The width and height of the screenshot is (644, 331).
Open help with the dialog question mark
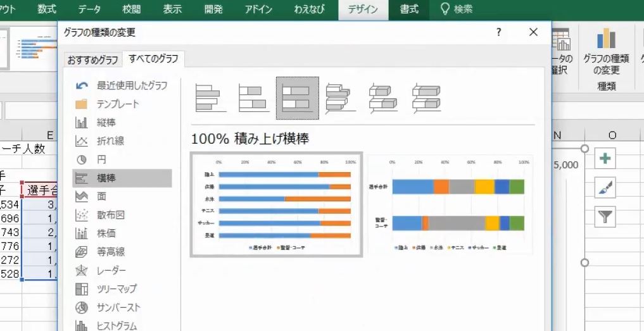point(498,32)
